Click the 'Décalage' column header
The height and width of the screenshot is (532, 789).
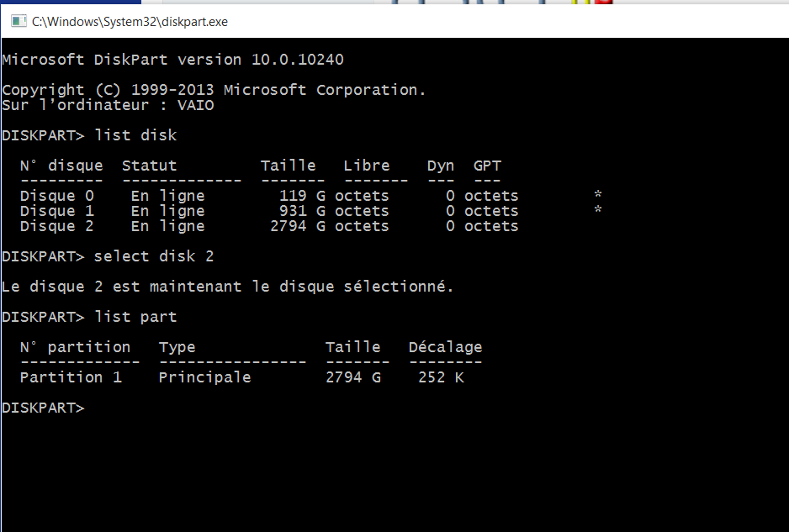[x=445, y=347]
